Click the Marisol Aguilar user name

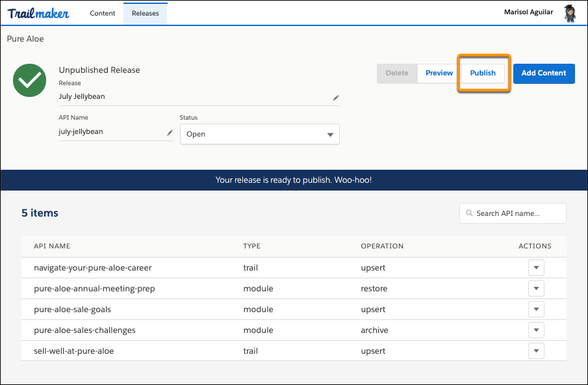pos(528,12)
